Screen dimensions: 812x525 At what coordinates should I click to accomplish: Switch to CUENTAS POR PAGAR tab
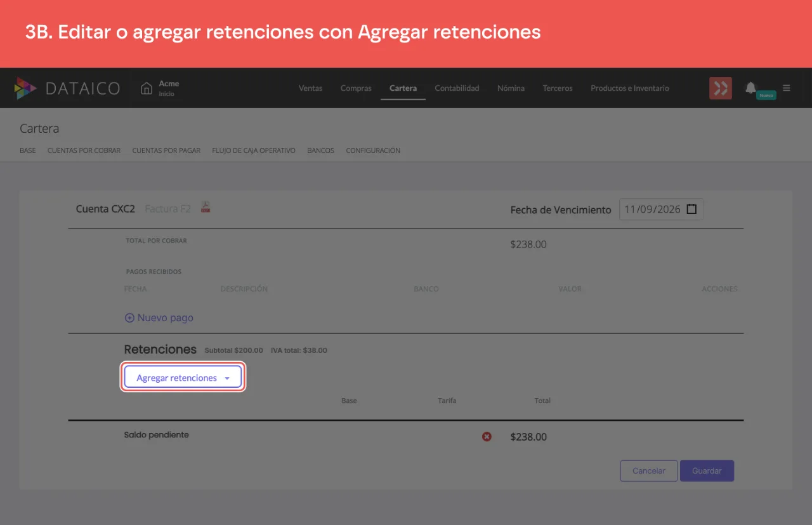click(166, 151)
